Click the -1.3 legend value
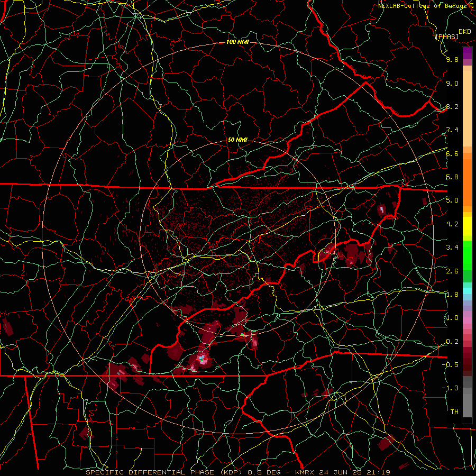The image size is (476, 476). pos(450,388)
